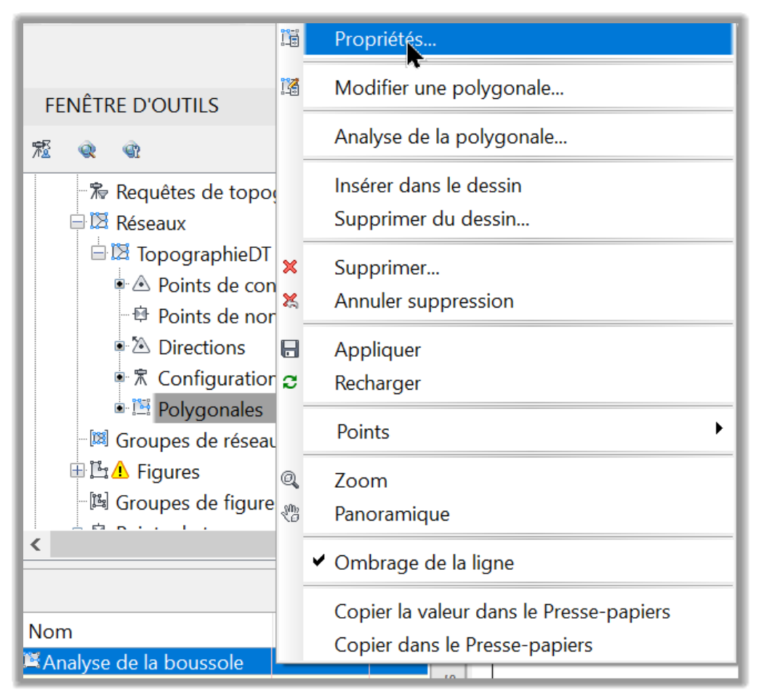Open Propriétés from the context menu
The width and height of the screenshot is (764, 700).
(x=518, y=39)
